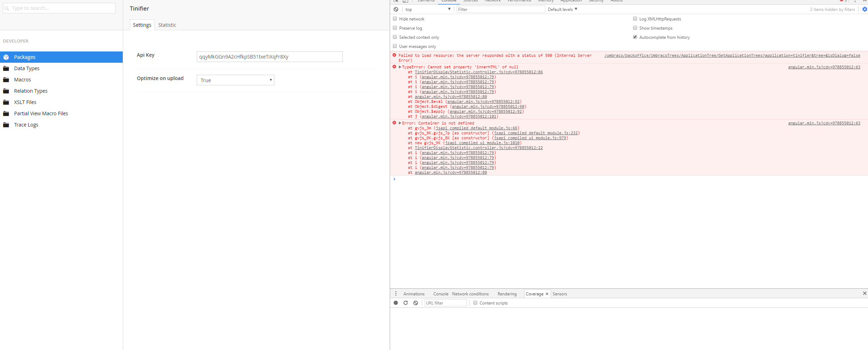Screen dimensions: 868x350
Task: Open the drawer three-dot menu
Action: tap(396, 294)
